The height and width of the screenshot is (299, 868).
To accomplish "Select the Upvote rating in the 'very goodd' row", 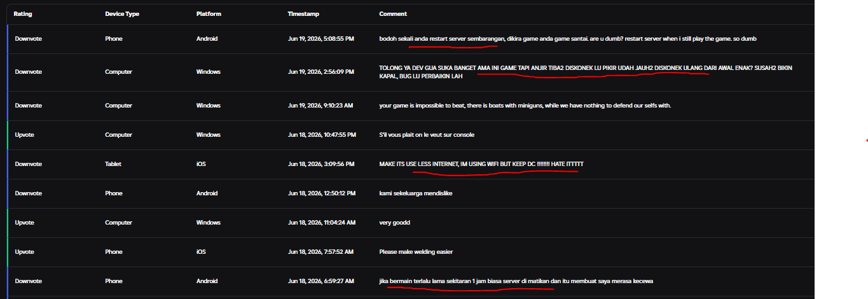I will click(25, 223).
